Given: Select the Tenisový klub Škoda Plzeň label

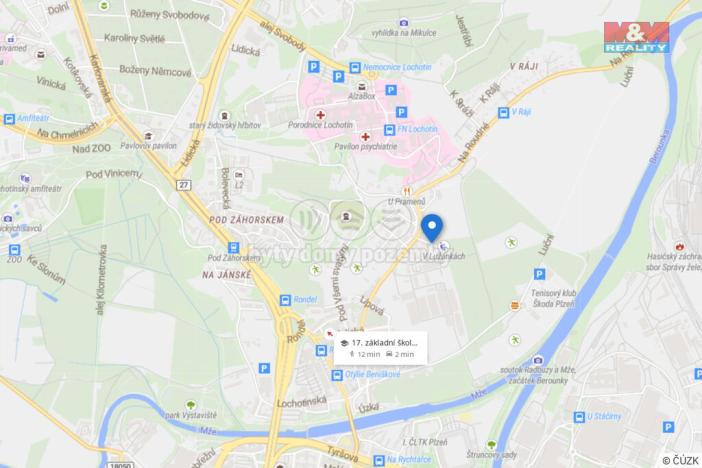Looking at the screenshot, I should coord(554,298).
